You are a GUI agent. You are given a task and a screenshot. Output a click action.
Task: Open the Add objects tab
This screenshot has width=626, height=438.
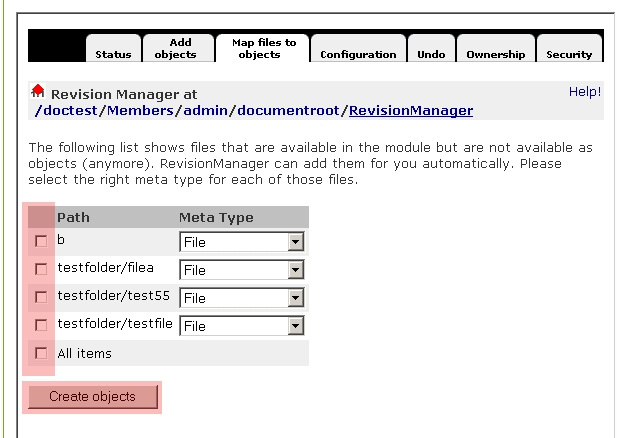(x=181, y=48)
